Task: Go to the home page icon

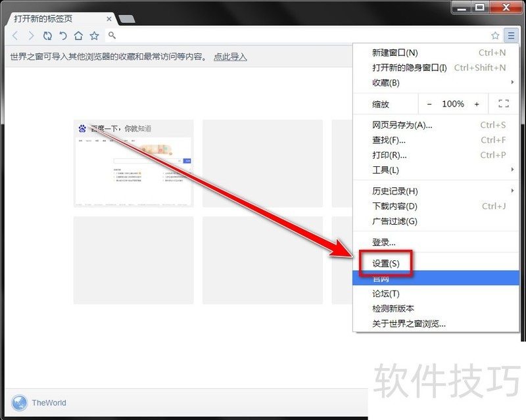Action: coord(78,35)
